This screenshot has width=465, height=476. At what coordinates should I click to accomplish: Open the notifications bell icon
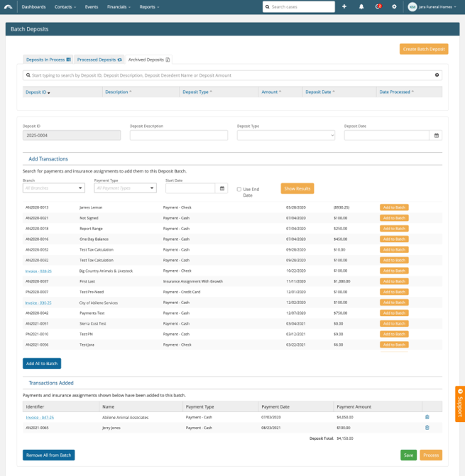point(361,6)
